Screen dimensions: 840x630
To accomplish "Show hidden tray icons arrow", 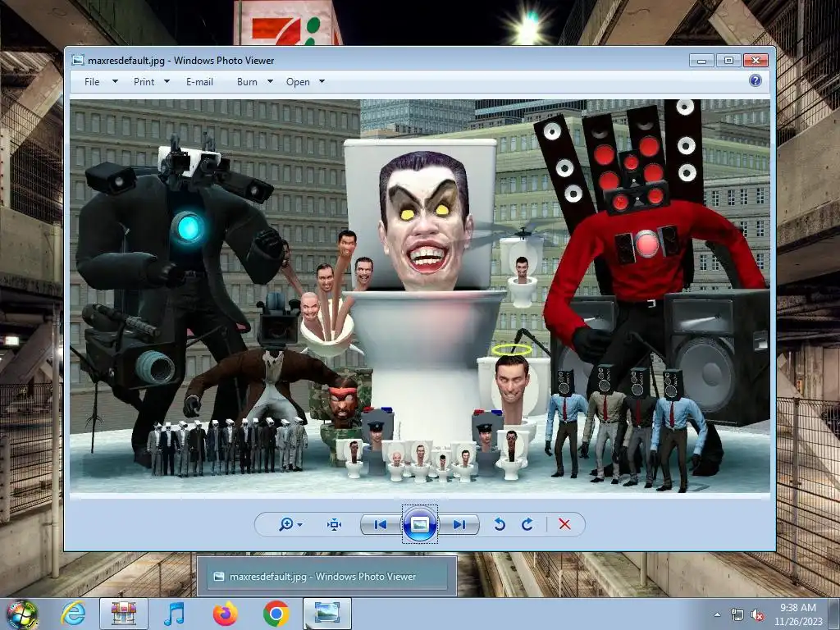I will coord(717,615).
